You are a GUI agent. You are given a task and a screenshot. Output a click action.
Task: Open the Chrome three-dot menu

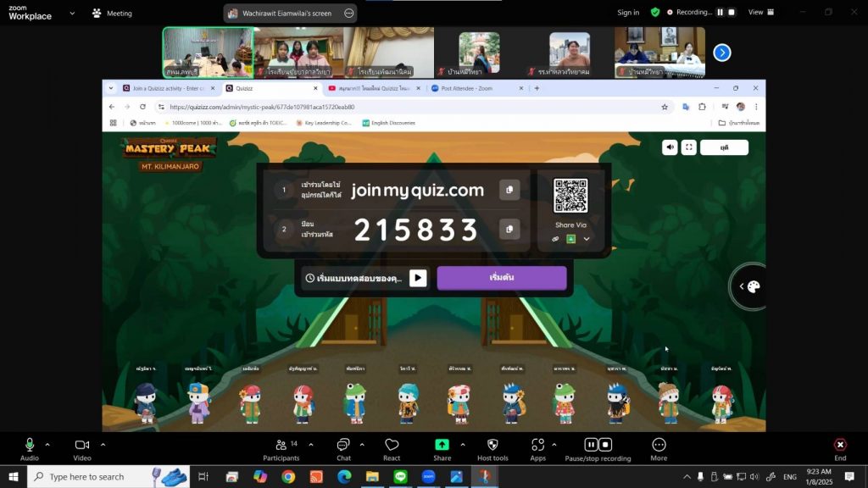756,107
